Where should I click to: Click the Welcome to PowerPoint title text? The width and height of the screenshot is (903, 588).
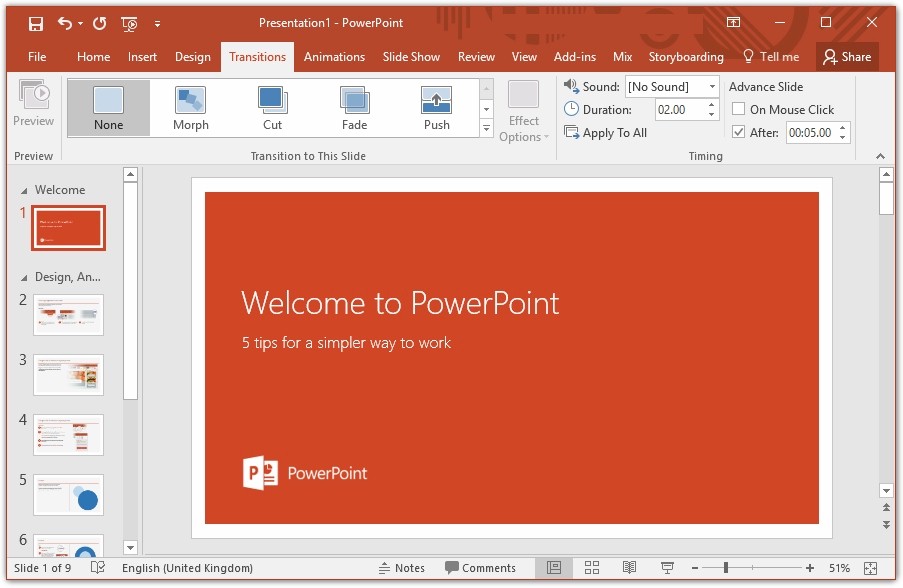pyautogui.click(x=400, y=302)
